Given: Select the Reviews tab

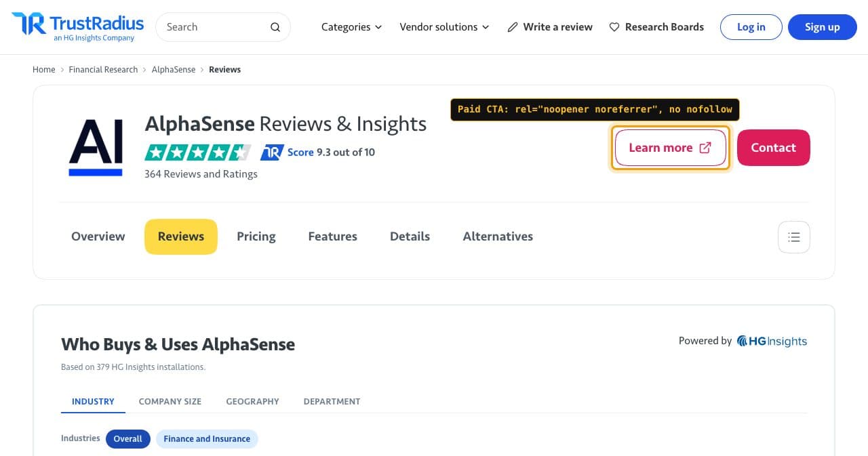Looking at the screenshot, I should point(181,236).
